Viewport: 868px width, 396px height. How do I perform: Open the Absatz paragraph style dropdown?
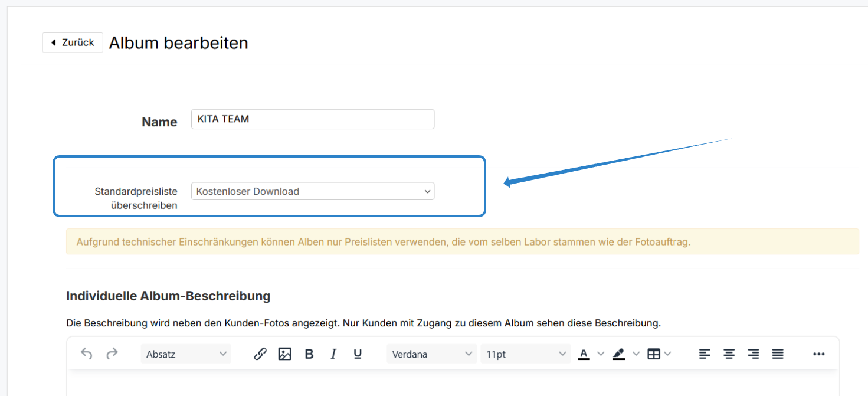[x=185, y=354]
